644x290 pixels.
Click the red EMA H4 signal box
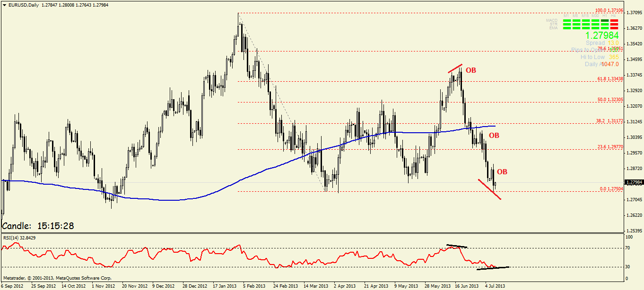(x=614, y=28)
